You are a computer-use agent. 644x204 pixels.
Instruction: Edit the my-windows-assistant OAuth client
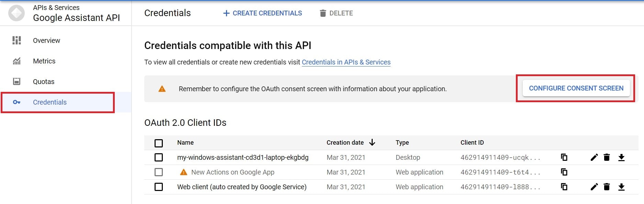click(594, 157)
